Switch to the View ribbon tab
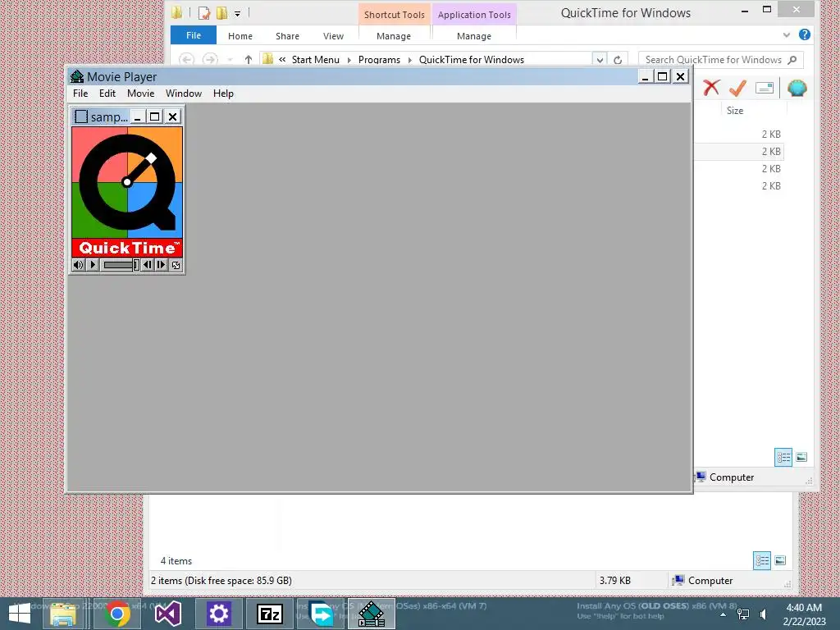This screenshot has height=630, width=840. (333, 36)
